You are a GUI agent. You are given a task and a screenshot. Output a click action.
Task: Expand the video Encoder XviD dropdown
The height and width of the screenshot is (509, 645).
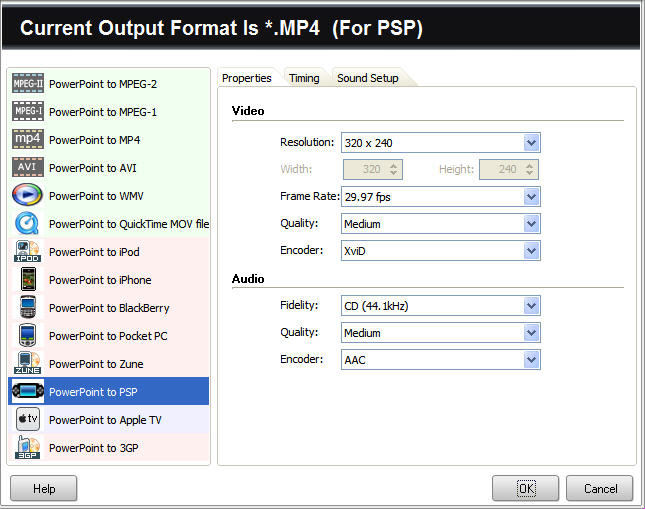pos(441,251)
